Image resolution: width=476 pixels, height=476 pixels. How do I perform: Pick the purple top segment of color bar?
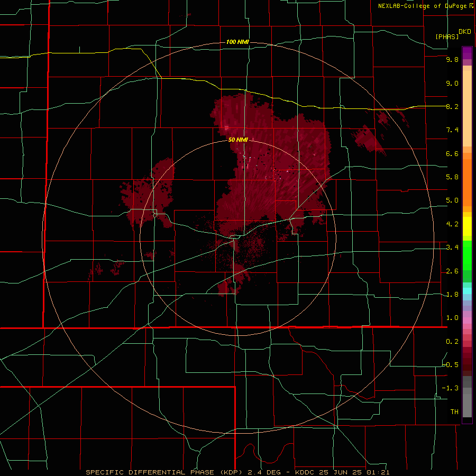467,53
